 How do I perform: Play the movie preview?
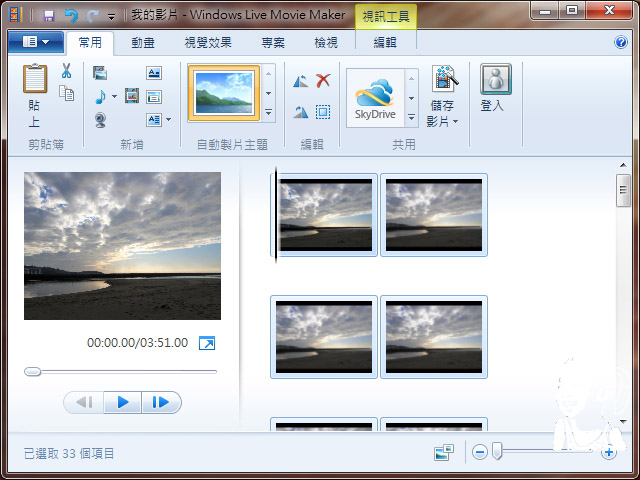122,402
